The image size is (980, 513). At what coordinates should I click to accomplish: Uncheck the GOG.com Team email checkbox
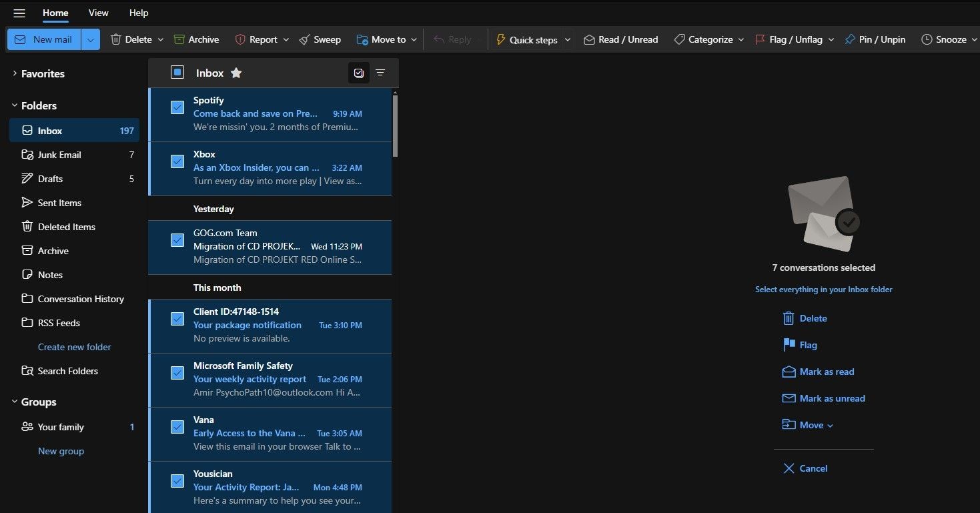coord(177,239)
